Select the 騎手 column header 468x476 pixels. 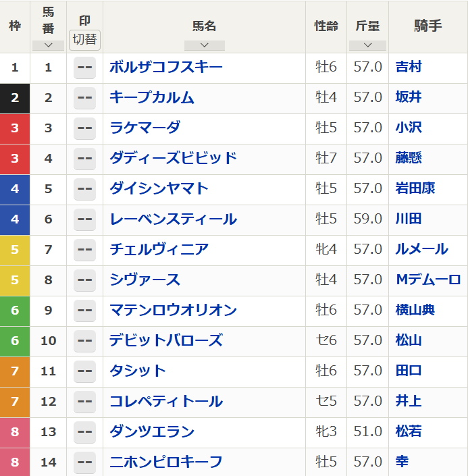pos(427,26)
